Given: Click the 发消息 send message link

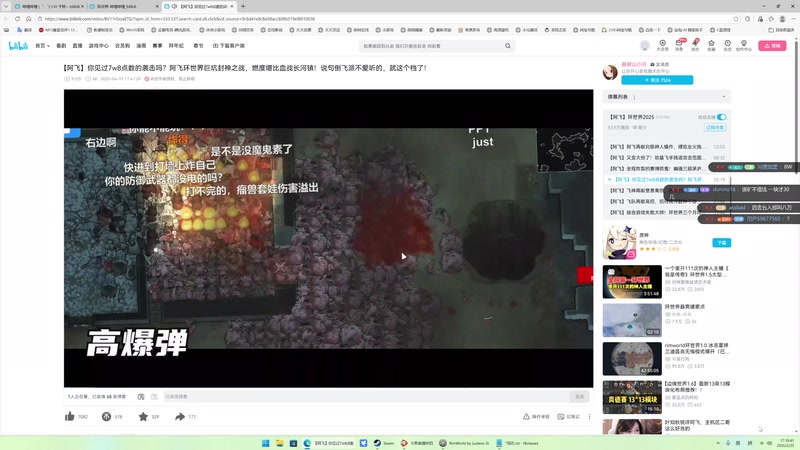Looking at the screenshot, I should [660, 65].
